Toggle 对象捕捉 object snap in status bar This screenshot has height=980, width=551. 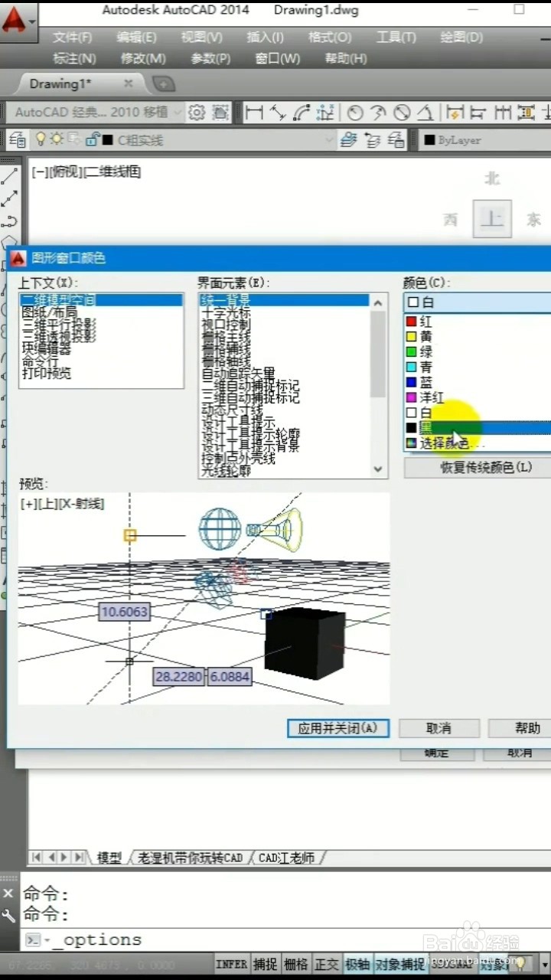[x=402, y=964]
